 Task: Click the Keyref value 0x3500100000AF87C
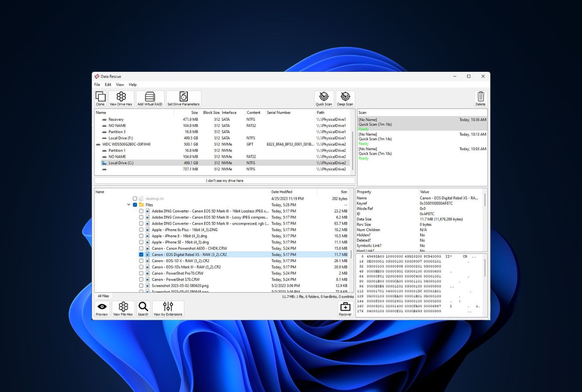point(436,203)
